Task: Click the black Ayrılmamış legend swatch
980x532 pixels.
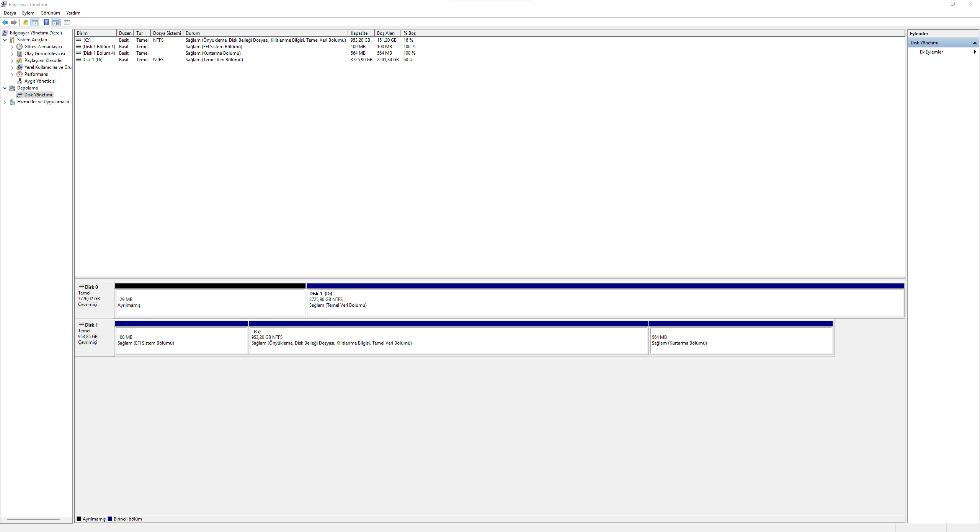Action: [79, 519]
